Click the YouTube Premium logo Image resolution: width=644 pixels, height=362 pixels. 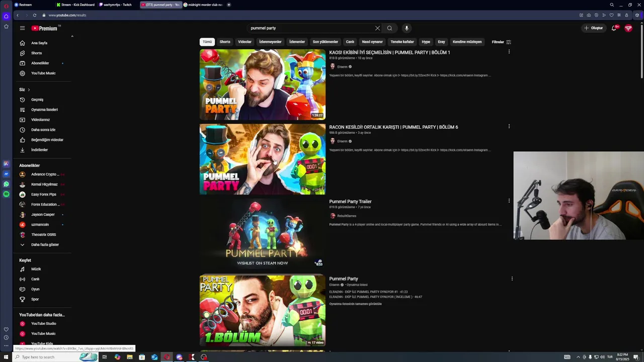pos(44,28)
